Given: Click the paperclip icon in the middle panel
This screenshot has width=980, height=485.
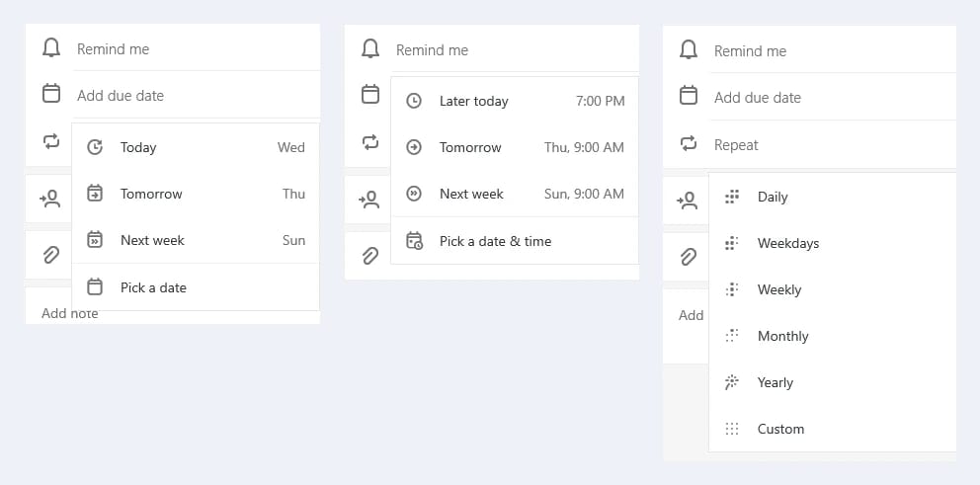Looking at the screenshot, I should (370, 255).
